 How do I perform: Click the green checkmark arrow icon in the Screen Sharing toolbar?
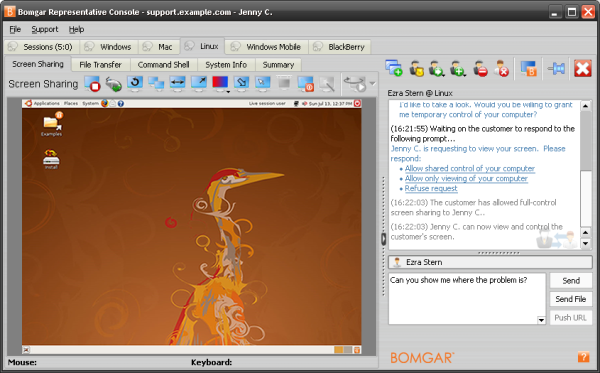point(114,84)
